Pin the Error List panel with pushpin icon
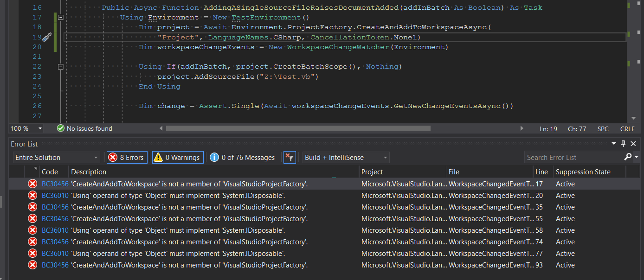Viewport: 644px width, 280px height. click(624, 144)
